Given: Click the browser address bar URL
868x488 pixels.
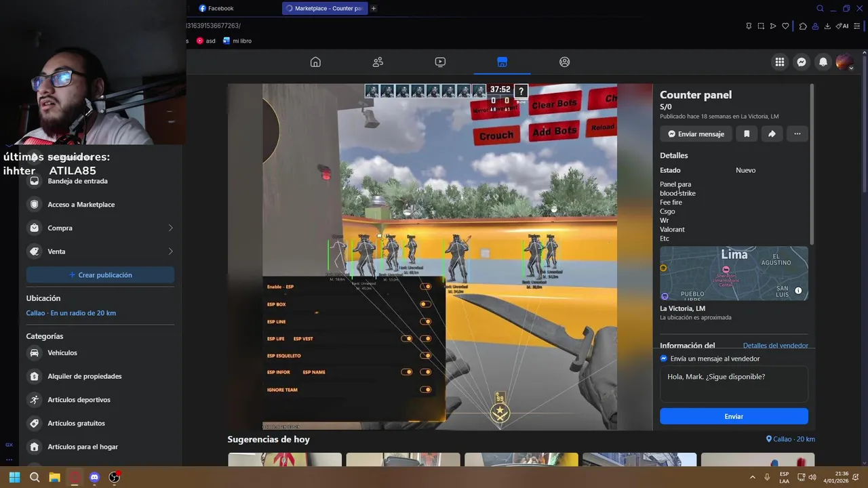Looking at the screenshot, I should 214,26.
